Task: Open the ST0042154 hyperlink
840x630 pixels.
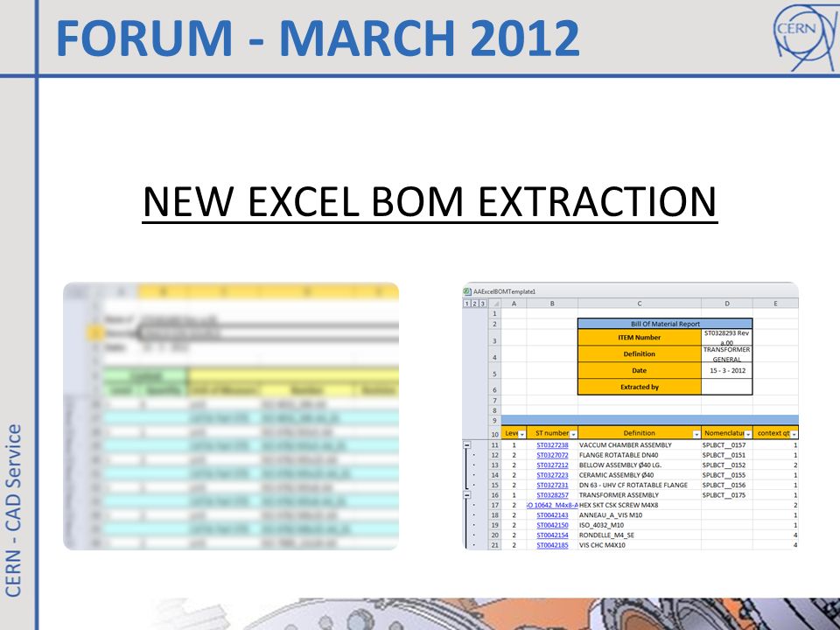Action: [x=552, y=535]
